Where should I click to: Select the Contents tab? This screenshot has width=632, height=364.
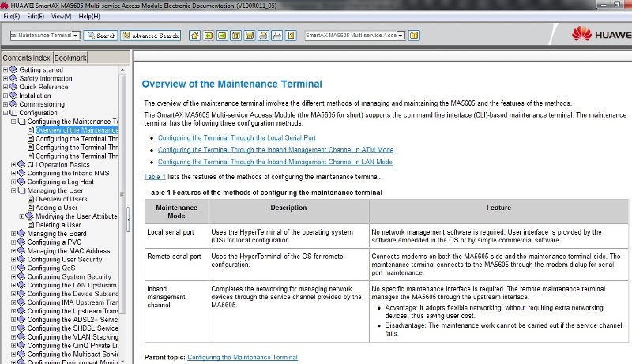pos(17,58)
